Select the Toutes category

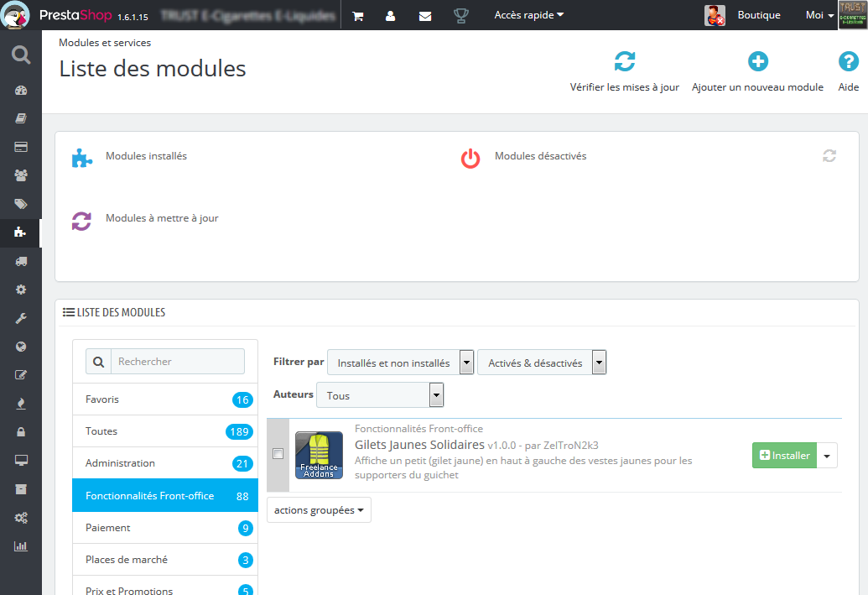(x=165, y=431)
